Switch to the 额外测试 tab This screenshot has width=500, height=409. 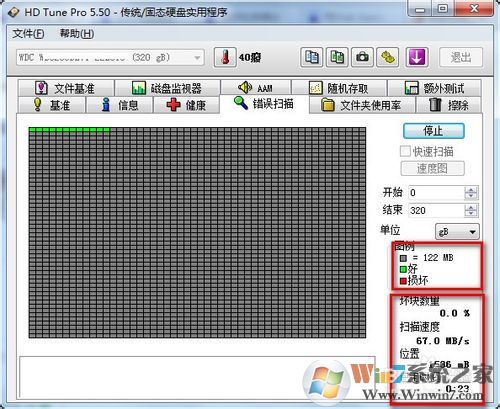(x=434, y=88)
